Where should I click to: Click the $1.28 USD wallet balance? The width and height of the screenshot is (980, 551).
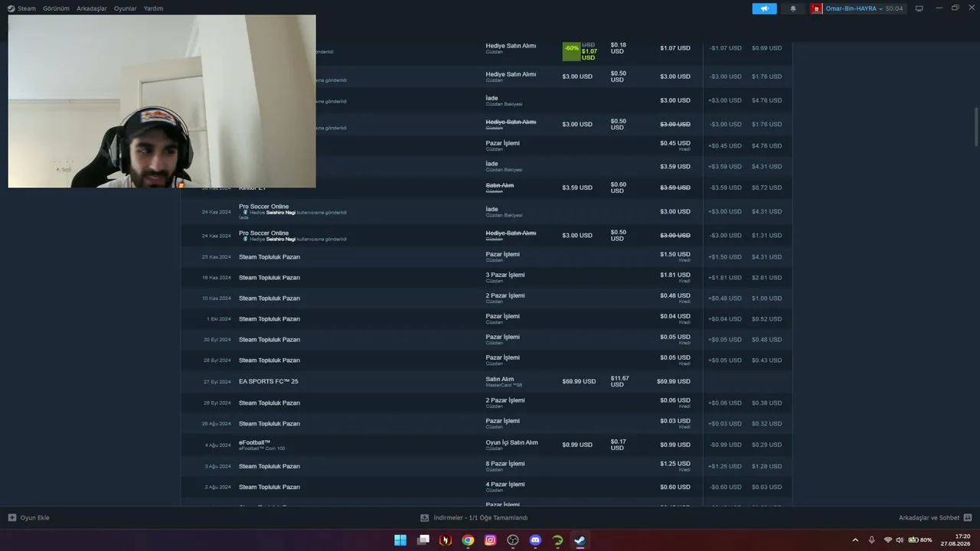(x=766, y=467)
